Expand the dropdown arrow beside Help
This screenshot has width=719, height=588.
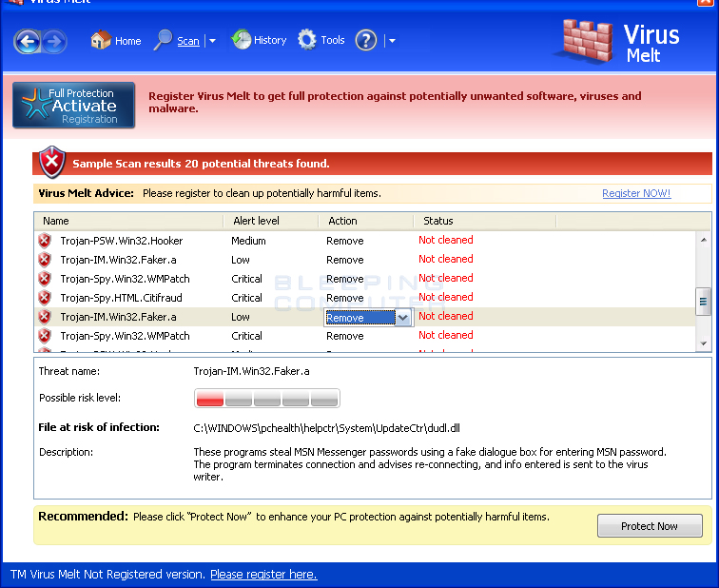coord(392,41)
